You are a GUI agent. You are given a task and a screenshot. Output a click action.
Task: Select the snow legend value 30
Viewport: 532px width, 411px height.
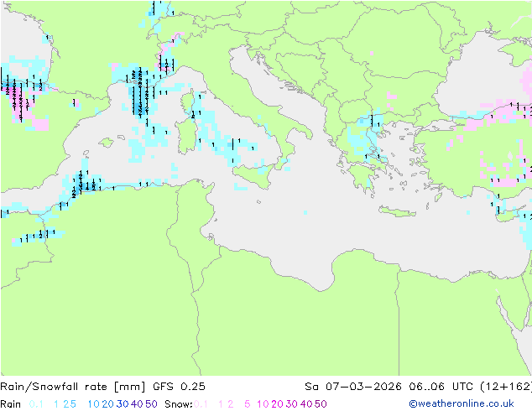point(292,404)
